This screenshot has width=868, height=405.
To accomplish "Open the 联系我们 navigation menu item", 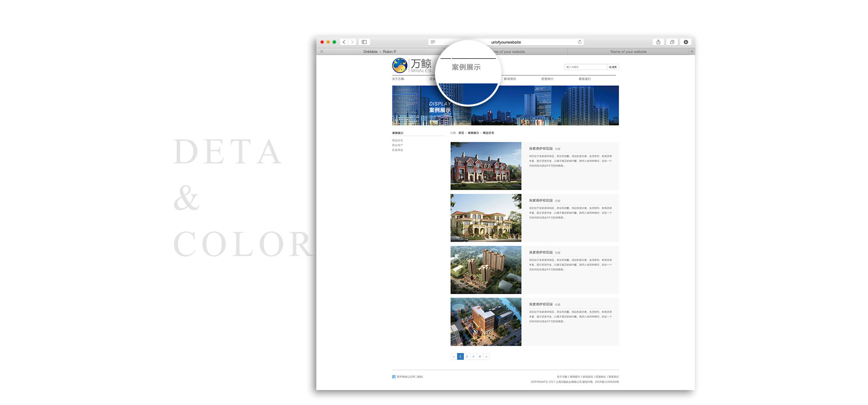I will click(585, 79).
